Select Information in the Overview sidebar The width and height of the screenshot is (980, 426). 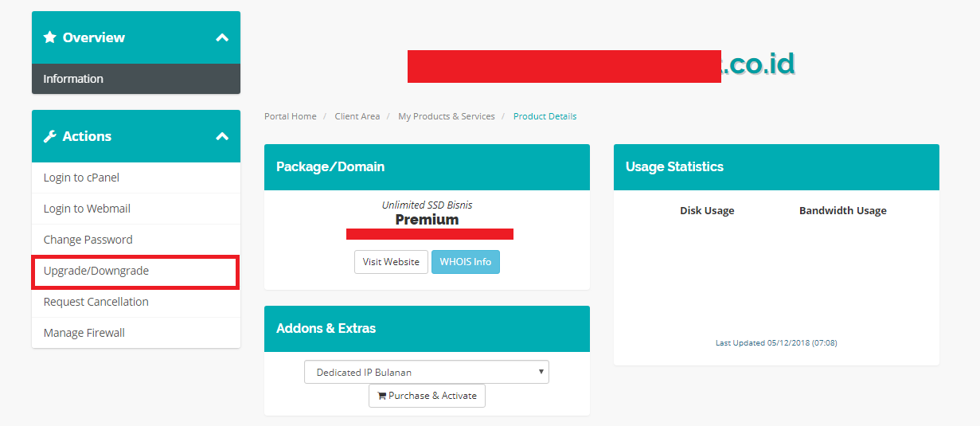(x=73, y=79)
